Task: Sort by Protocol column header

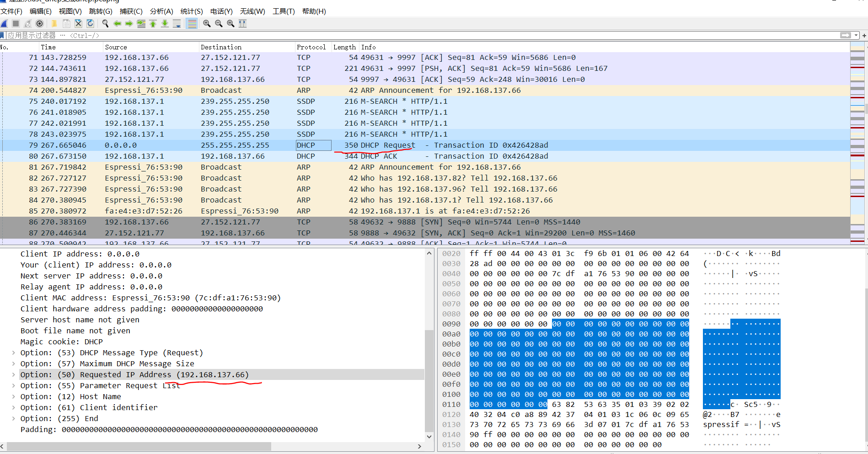Action: (313, 47)
